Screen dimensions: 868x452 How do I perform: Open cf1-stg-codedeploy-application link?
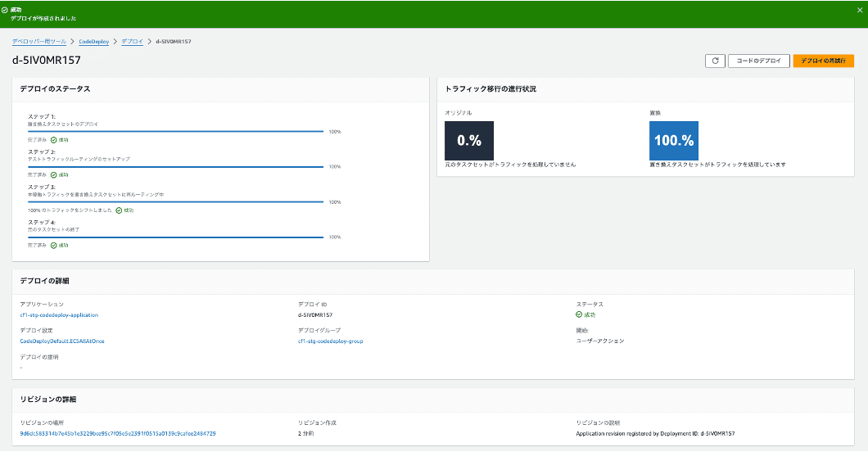pyautogui.click(x=59, y=314)
